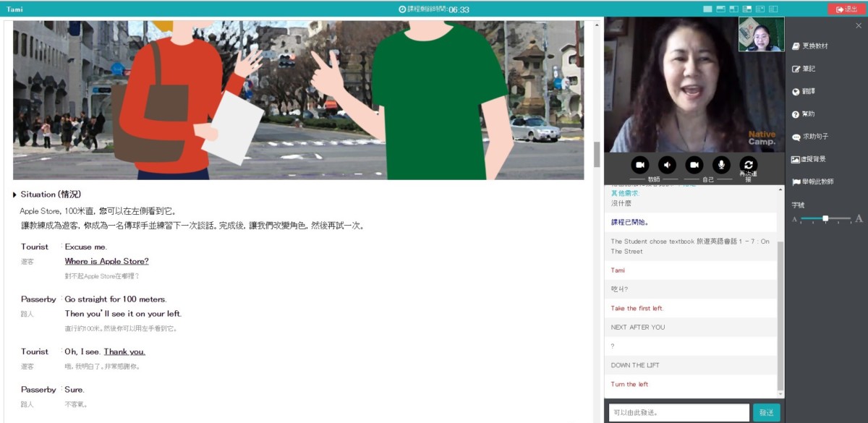This screenshot has height=423, width=868.
Task: Click the underlined 'Where is Apple Store?' phrase
Action: click(106, 262)
